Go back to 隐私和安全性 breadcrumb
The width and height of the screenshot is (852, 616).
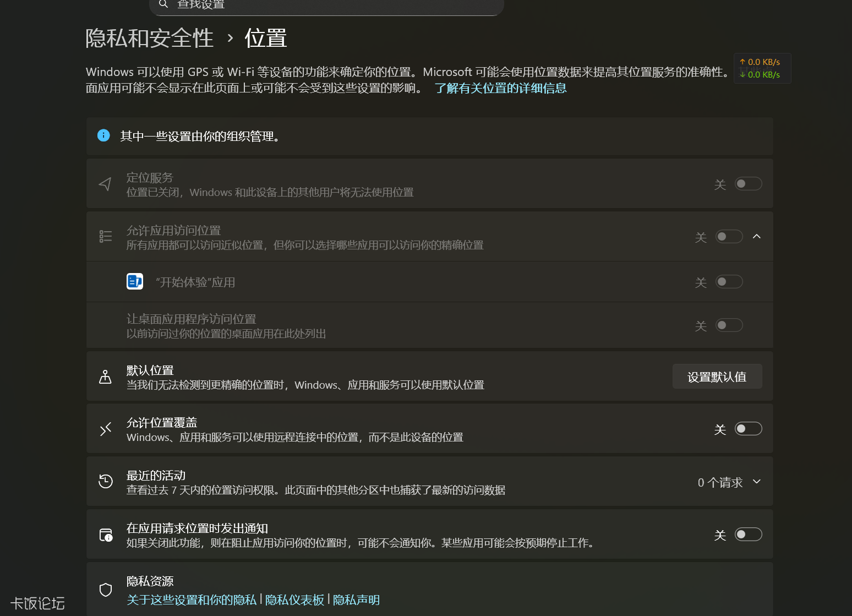click(149, 37)
